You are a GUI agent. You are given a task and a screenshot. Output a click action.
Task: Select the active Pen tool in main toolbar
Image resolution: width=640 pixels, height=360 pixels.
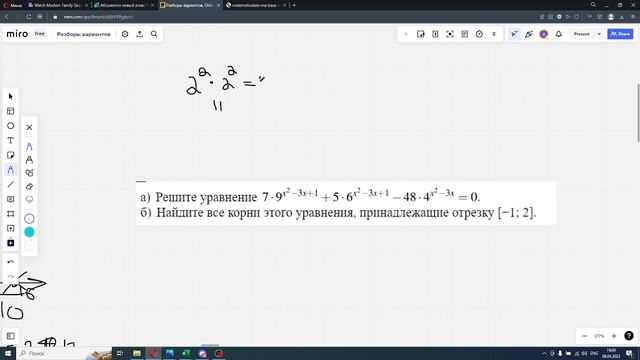[11, 170]
